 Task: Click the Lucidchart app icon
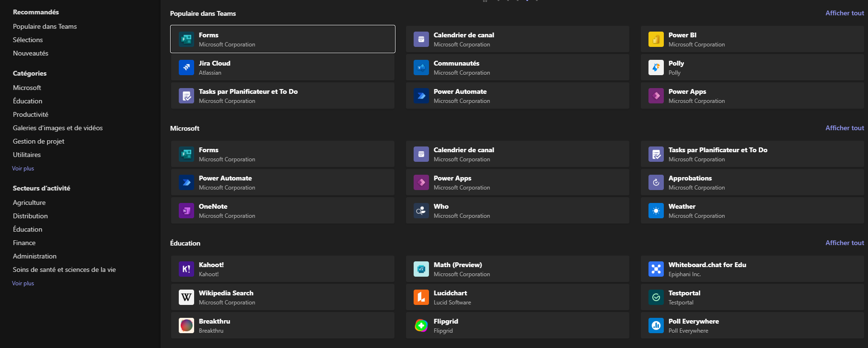click(421, 297)
